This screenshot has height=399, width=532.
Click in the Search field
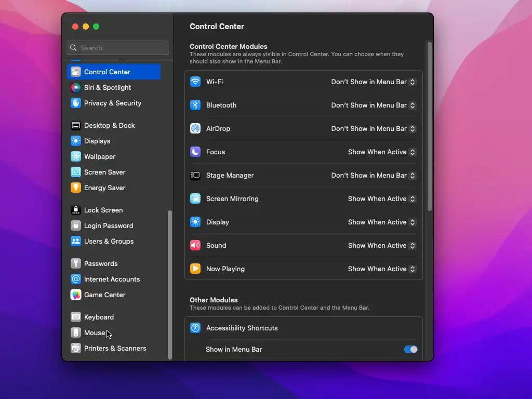[118, 48]
